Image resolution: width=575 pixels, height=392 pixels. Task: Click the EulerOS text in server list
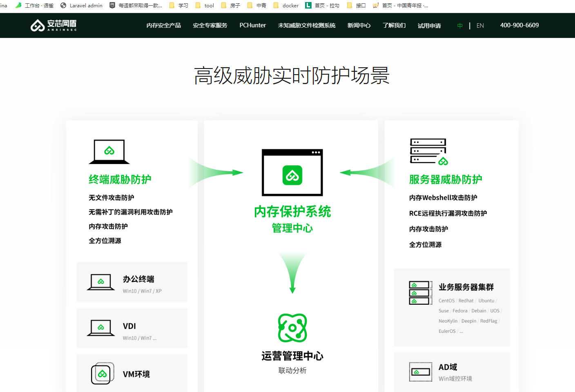coord(447,332)
